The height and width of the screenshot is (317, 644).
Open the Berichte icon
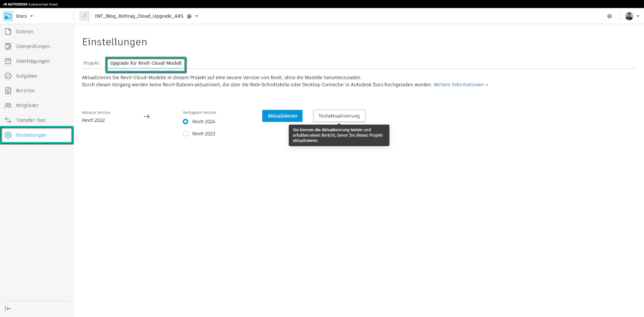[8, 90]
